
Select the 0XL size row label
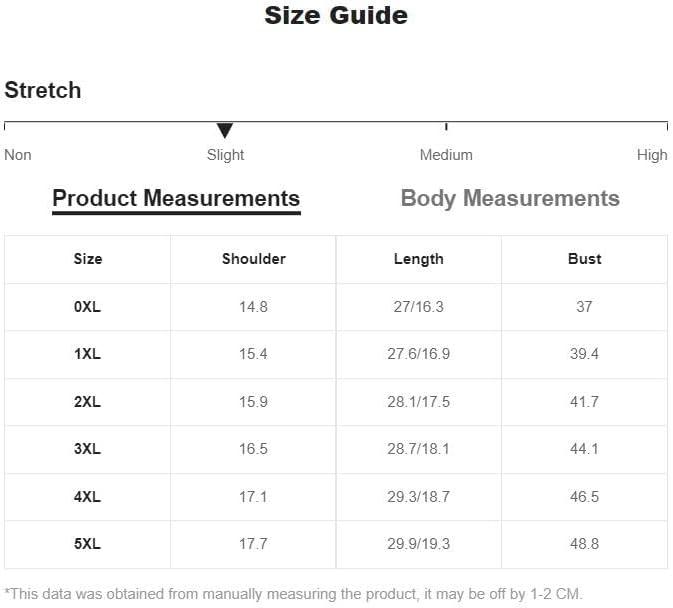[88, 307]
